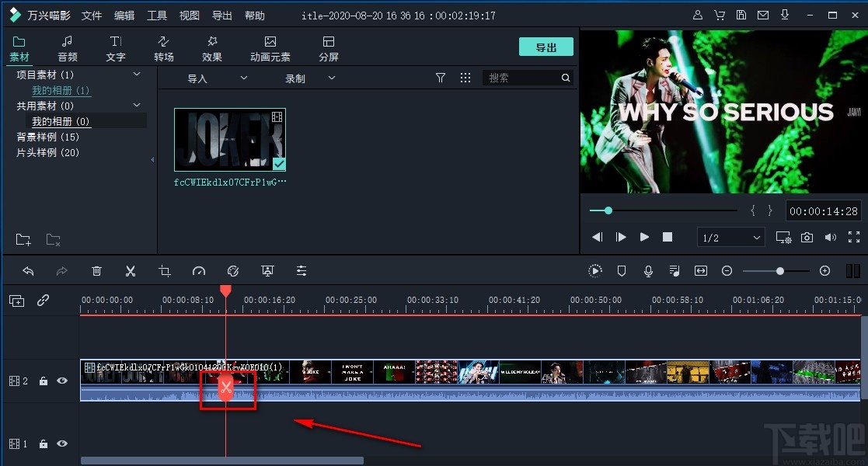Open the 工具 menu
The image size is (868, 466).
tap(157, 16)
